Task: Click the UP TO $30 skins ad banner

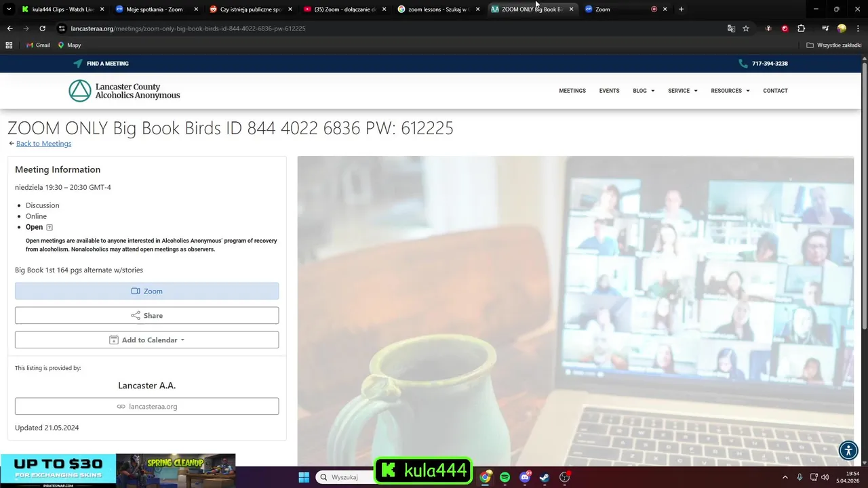Action: 58,470
